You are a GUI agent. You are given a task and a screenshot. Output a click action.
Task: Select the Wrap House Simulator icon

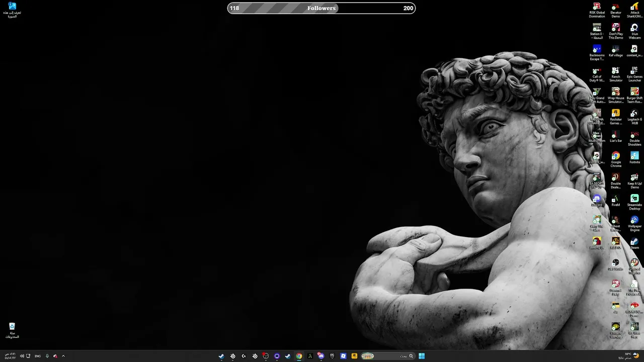(616, 96)
